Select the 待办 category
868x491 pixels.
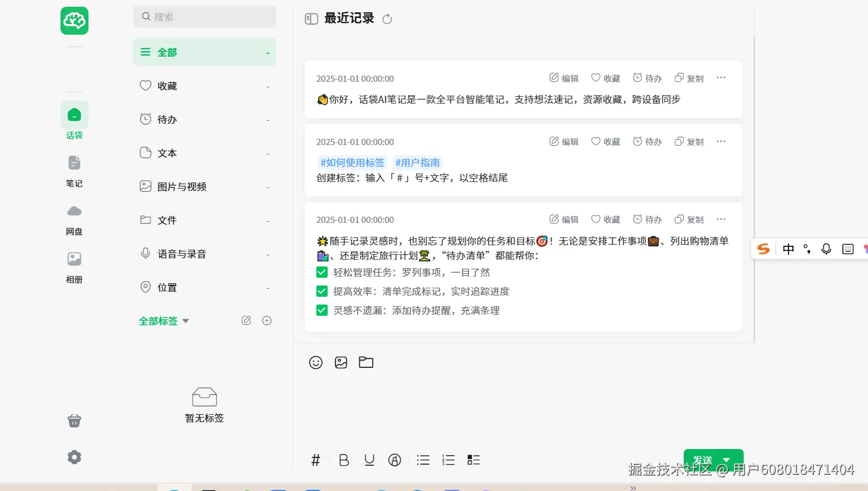pyautogui.click(x=204, y=119)
